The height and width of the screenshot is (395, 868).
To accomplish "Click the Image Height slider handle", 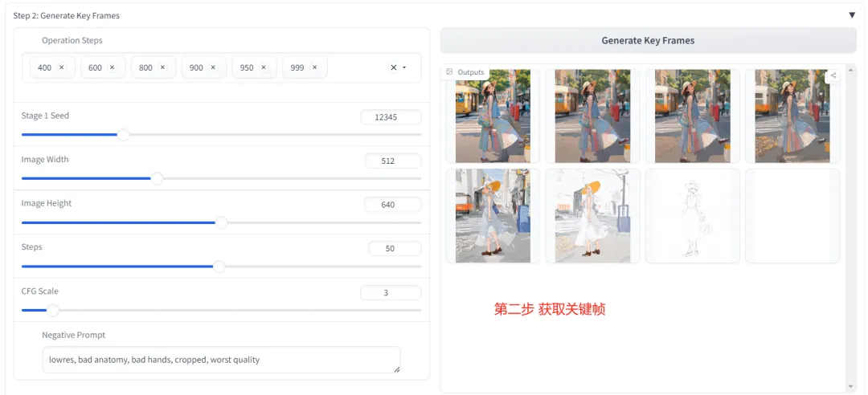I will (221, 222).
